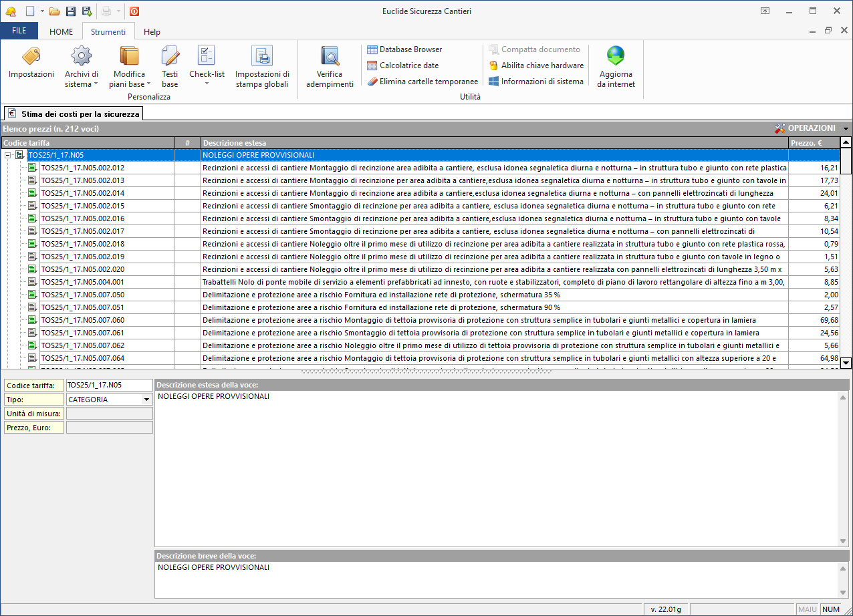
Task: Collapse the TOS25/1_17.N05 tree node
Action: (8, 155)
